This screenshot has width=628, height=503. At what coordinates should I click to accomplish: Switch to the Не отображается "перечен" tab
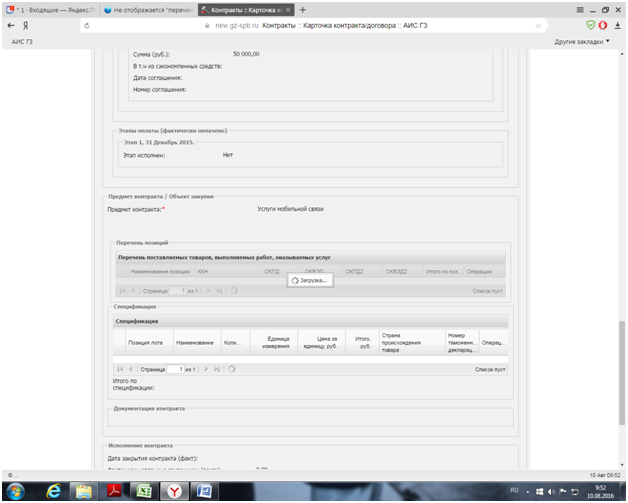tap(149, 10)
